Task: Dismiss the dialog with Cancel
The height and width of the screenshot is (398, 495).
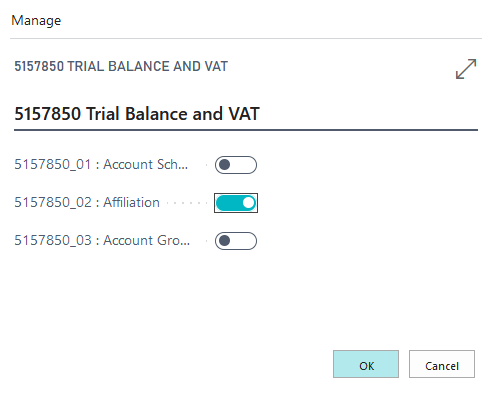Action: click(x=442, y=364)
